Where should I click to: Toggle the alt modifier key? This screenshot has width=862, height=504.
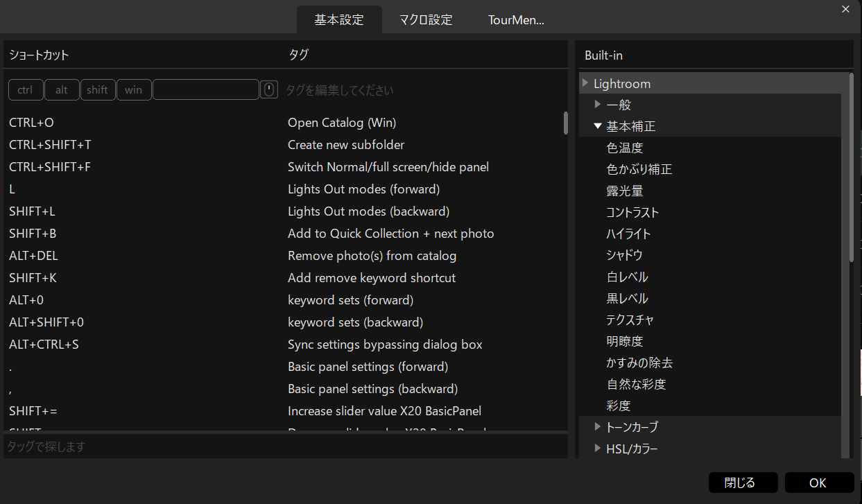(62, 89)
